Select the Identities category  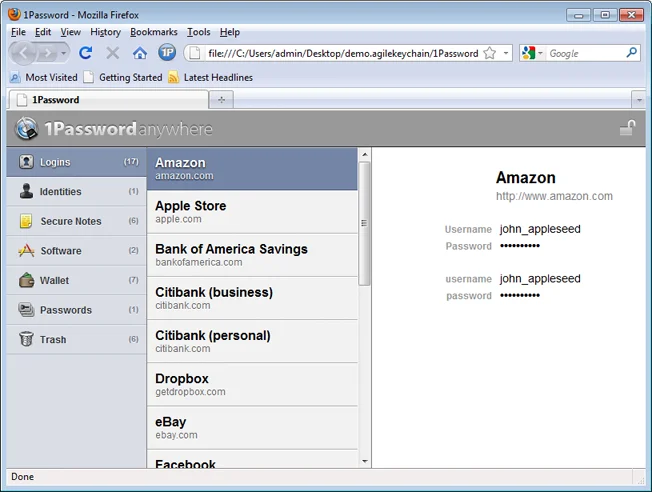tap(77, 191)
